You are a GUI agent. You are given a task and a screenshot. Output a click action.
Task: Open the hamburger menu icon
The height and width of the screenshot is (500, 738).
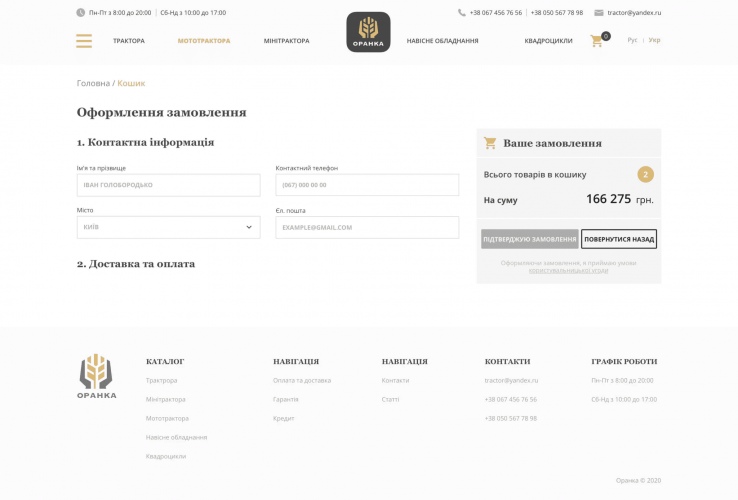84,40
